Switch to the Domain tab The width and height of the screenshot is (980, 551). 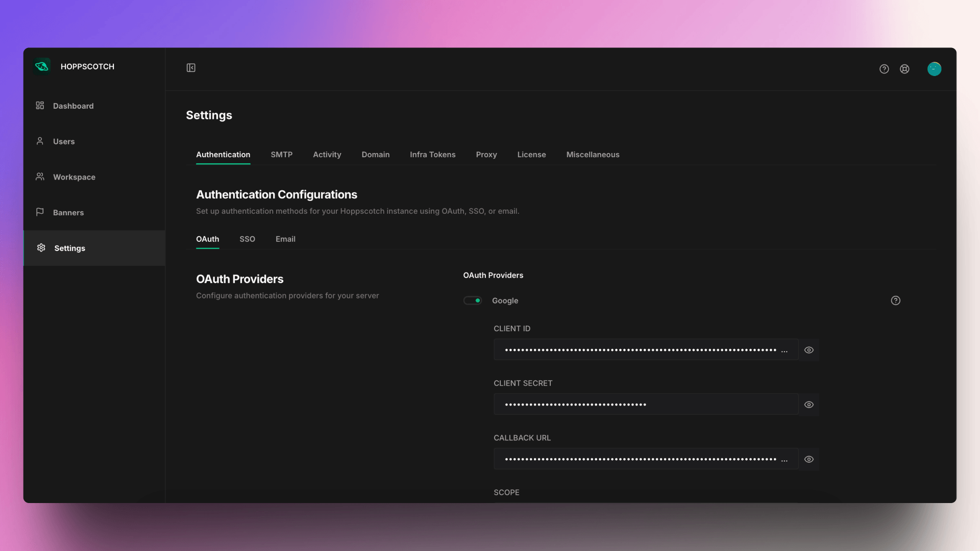click(x=375, y=155)
